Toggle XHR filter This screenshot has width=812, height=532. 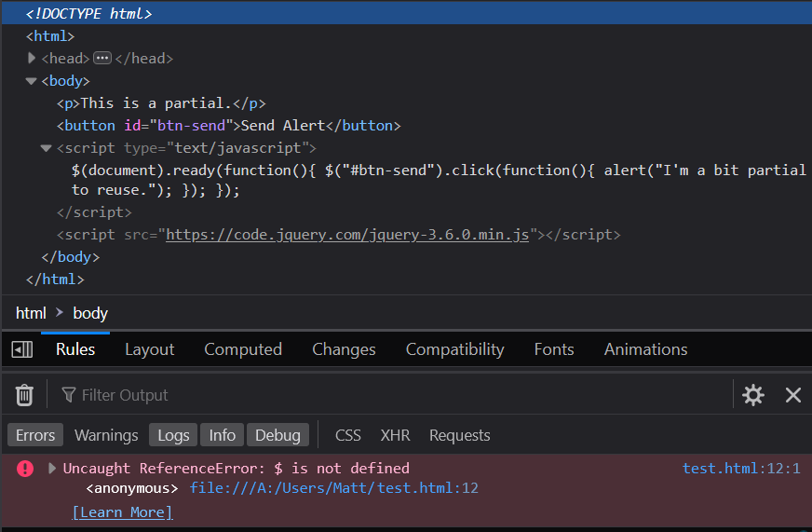pos(395,435)
